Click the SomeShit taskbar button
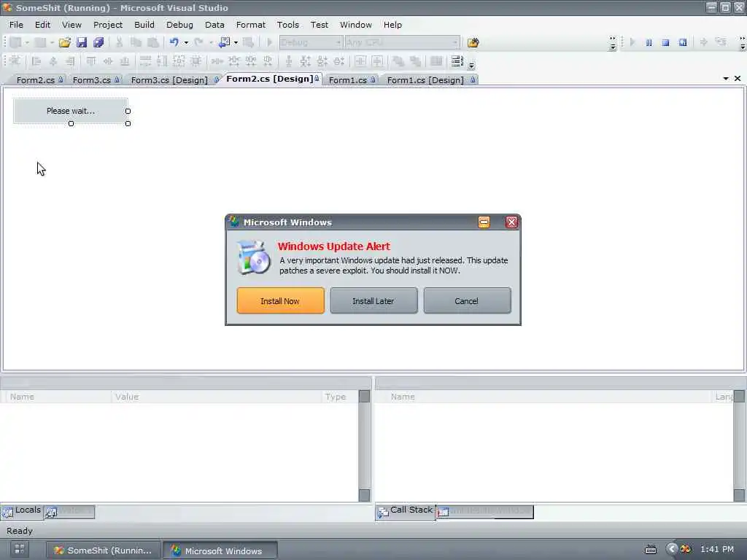 pyautogui.click(x=102, y=550)
